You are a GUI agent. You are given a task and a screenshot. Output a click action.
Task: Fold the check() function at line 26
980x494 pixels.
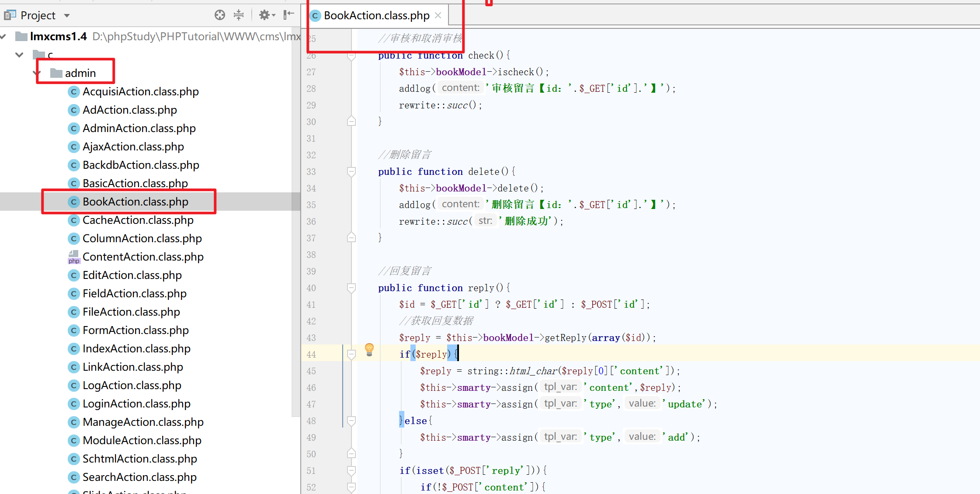(x=351, y=56)
